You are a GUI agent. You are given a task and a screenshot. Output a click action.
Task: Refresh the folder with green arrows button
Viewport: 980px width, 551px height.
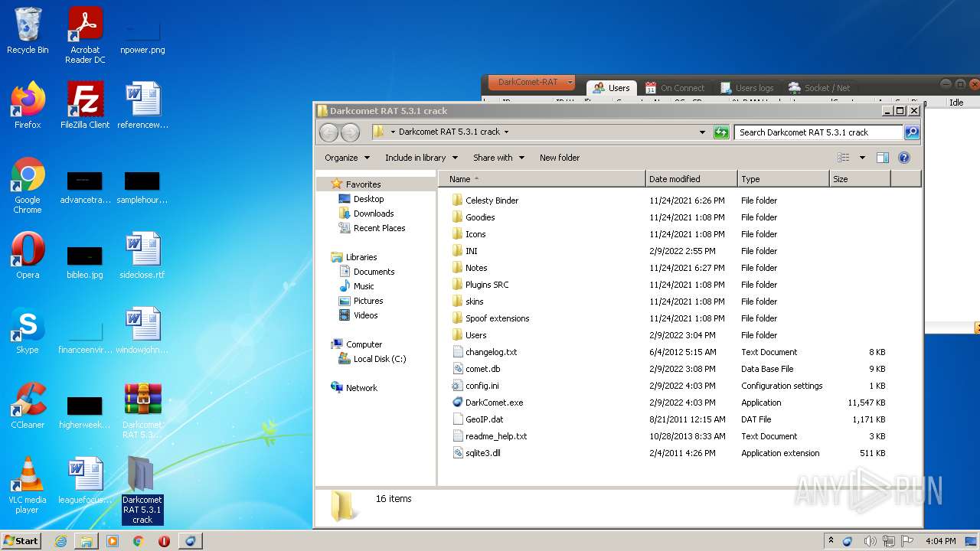pyautogui.click(x=721, y=132)
